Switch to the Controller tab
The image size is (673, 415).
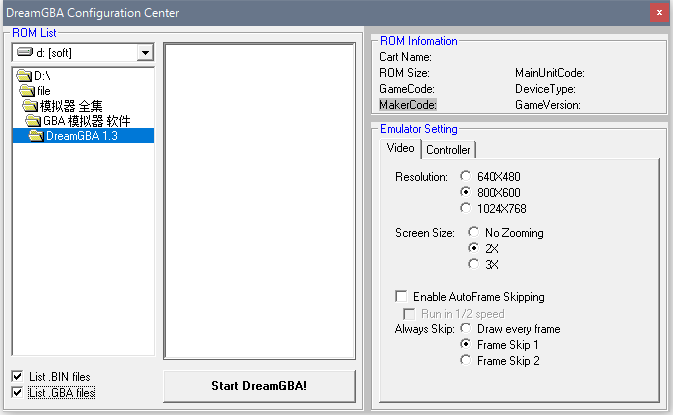[x=448, y=150]
